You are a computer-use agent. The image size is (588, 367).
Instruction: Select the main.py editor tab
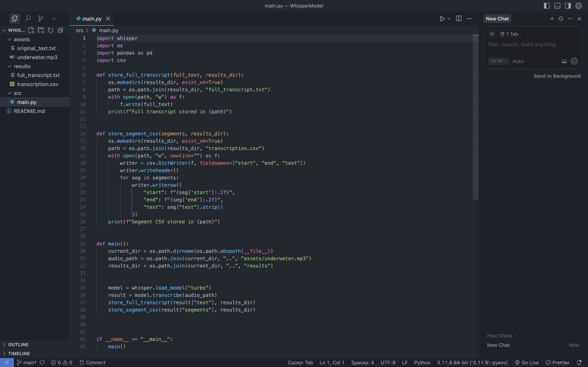click(x=92, y=19)
